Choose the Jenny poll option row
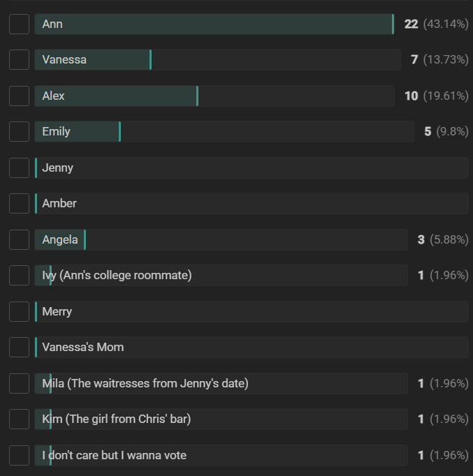The height and width of the screenshot is (476, 473). click(x=252, y=168)
